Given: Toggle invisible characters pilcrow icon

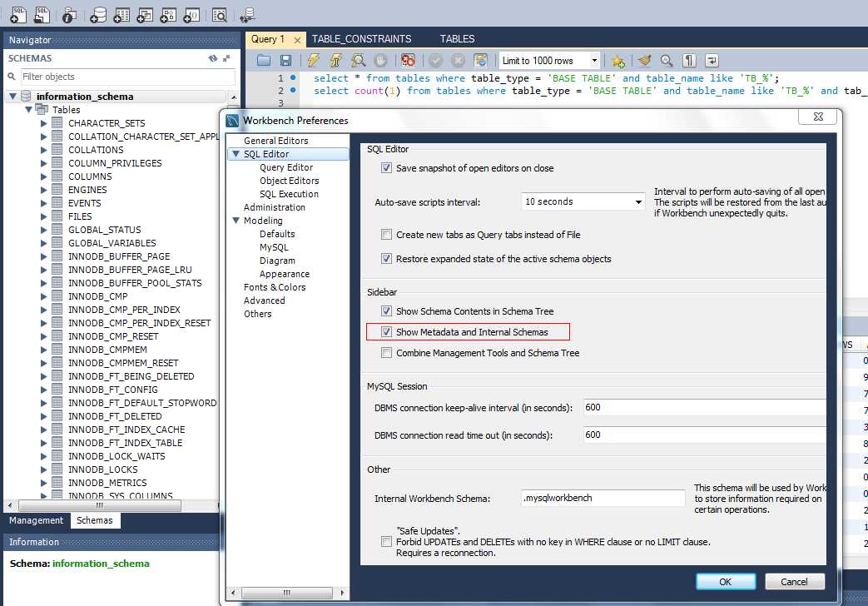Looking at the screenshot, I should 689,61.
